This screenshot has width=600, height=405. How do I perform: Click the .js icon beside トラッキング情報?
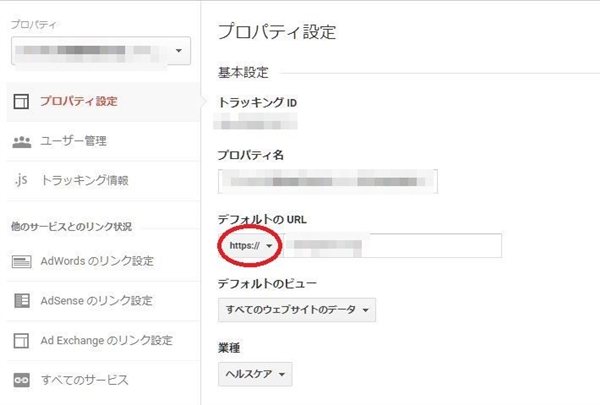[21, 181]
